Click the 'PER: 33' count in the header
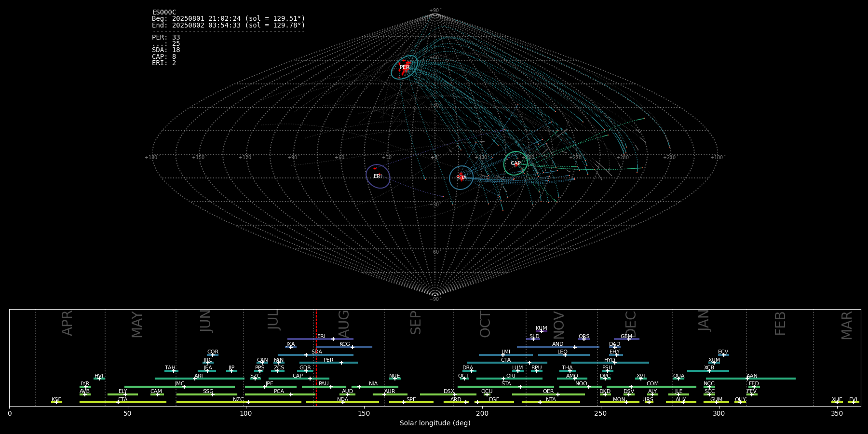Viewport: 868px width, 434px height. tap(166, 38)
